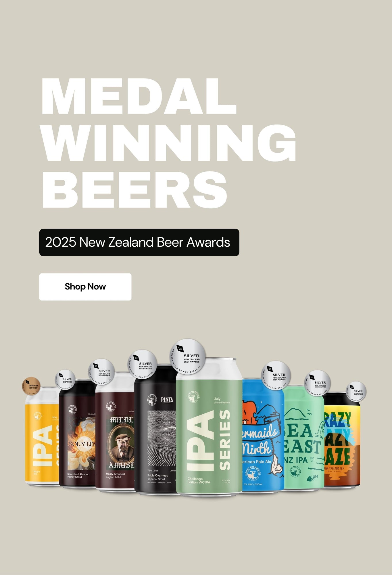The width and height of the screenshot is (392, 575).
Task: Select the Crazy Hazy Daze New England IPA can
Action: 342,440
